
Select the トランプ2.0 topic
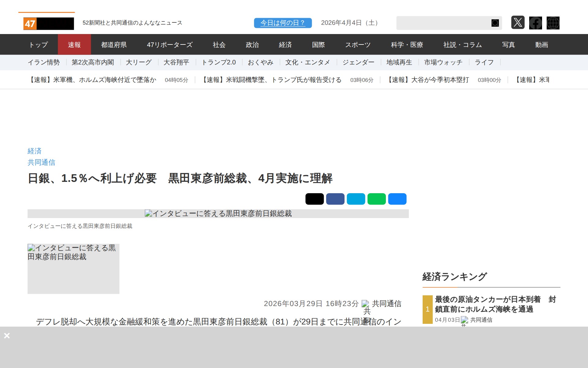(219, 62)
